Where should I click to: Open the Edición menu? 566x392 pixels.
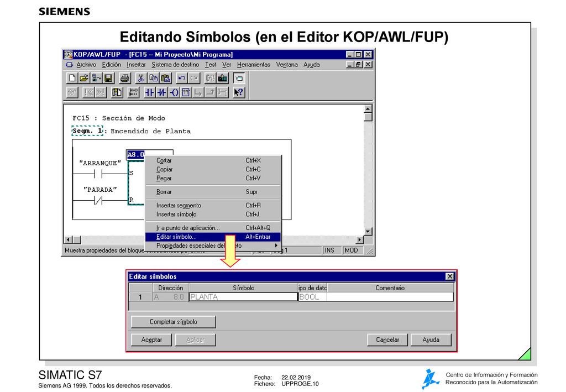[x=111, y=65]
